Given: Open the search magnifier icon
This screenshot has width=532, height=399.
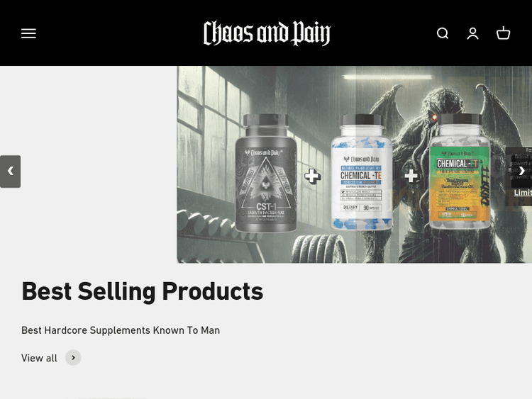Looking at the screenshot, I should (443, 33).
